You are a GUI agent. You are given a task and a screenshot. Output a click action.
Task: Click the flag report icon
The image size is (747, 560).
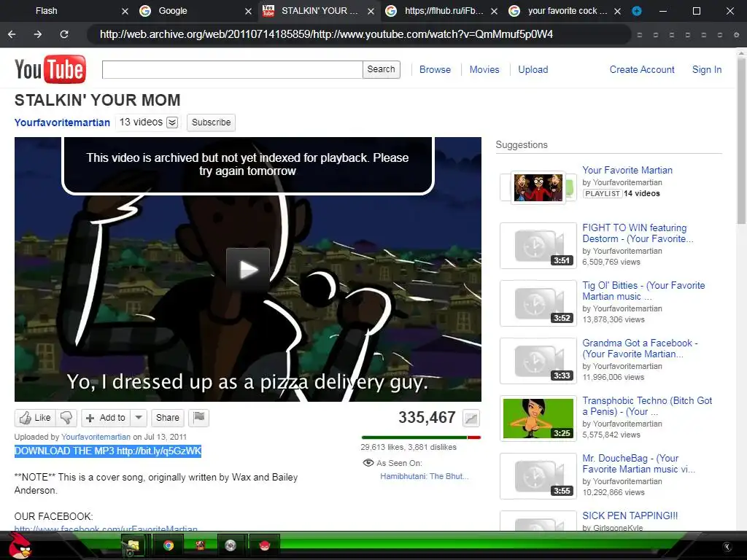198,418
